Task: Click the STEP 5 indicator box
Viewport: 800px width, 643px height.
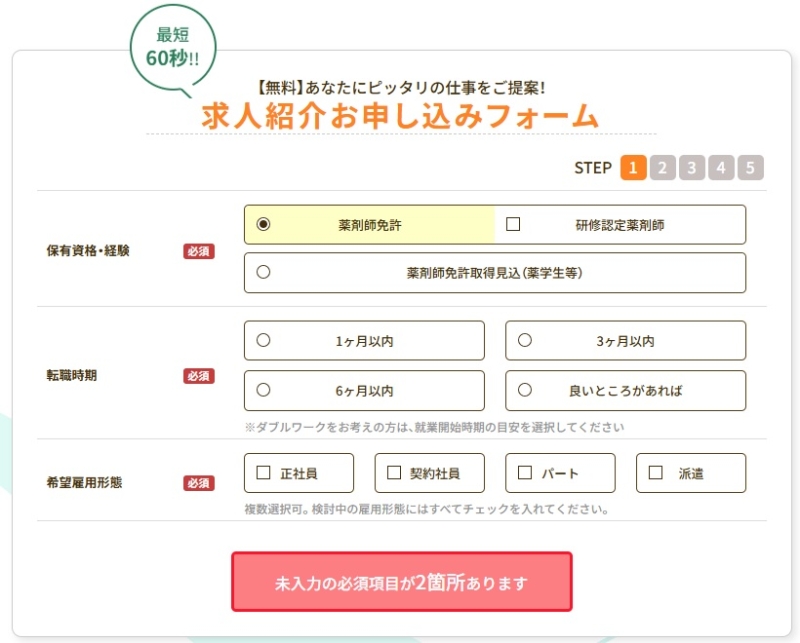Action: 751,167
